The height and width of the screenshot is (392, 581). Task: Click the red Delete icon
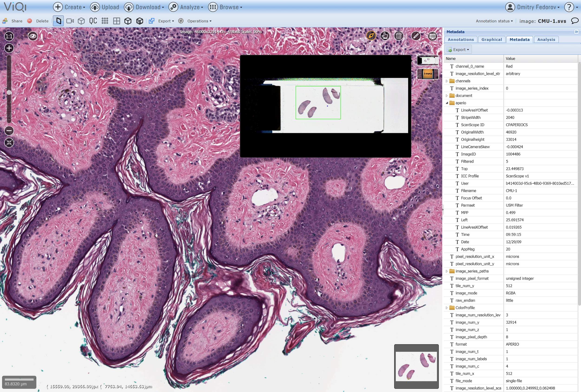click(30, 21)
